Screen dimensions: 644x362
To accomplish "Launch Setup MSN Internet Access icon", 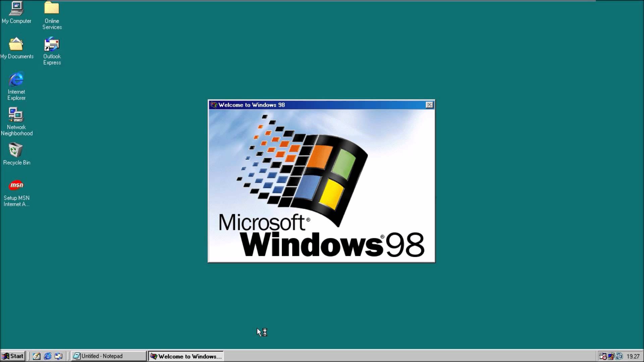I will coord(16,185).
